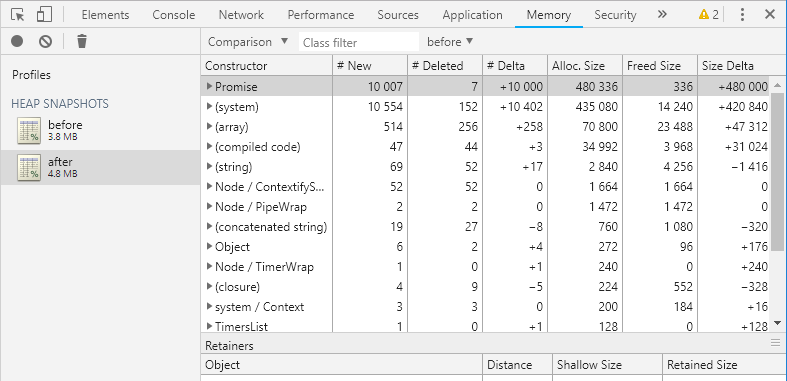Open the DevTools three-dot menu

click(742, 15)
